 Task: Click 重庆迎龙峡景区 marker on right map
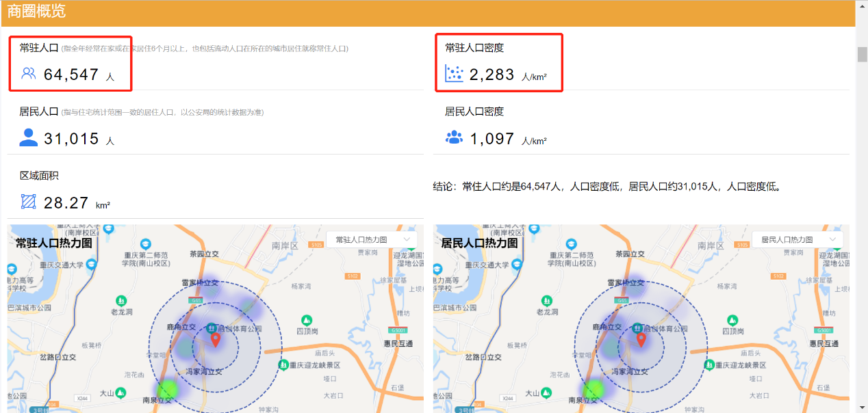710,365
